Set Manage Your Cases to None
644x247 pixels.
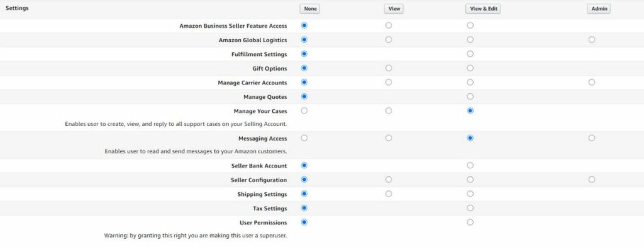tap(304, 111)
